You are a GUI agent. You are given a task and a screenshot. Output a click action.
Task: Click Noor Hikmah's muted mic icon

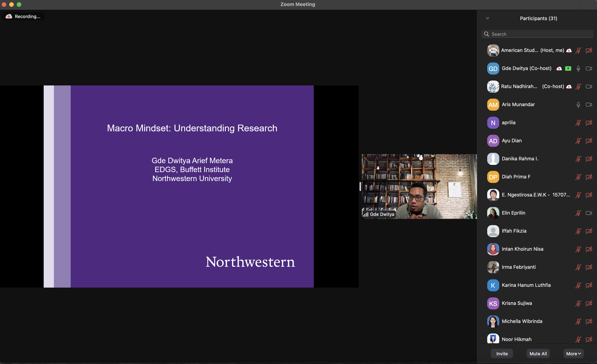tap(578, 340)
